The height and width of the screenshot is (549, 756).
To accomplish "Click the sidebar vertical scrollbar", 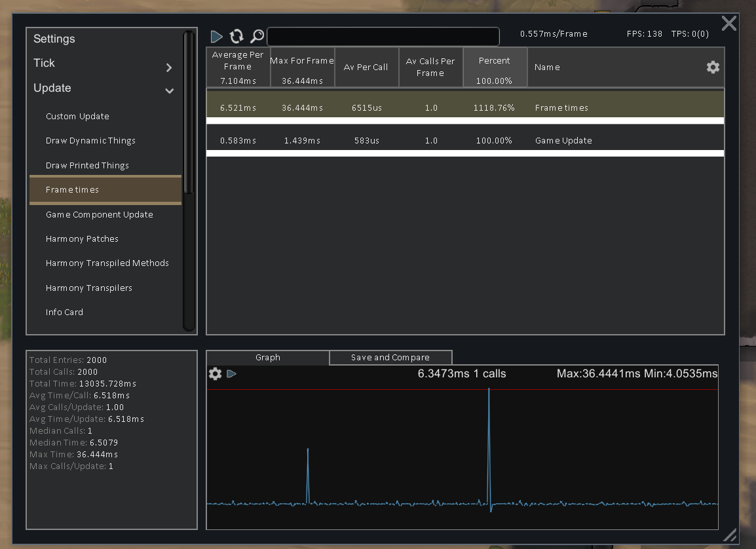I will (189, 112).
